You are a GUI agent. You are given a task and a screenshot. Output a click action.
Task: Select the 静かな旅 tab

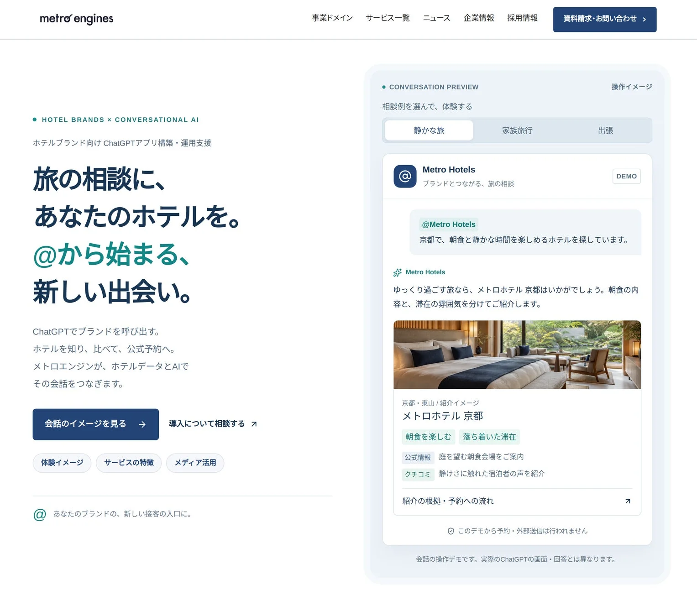tap(429, 131)
